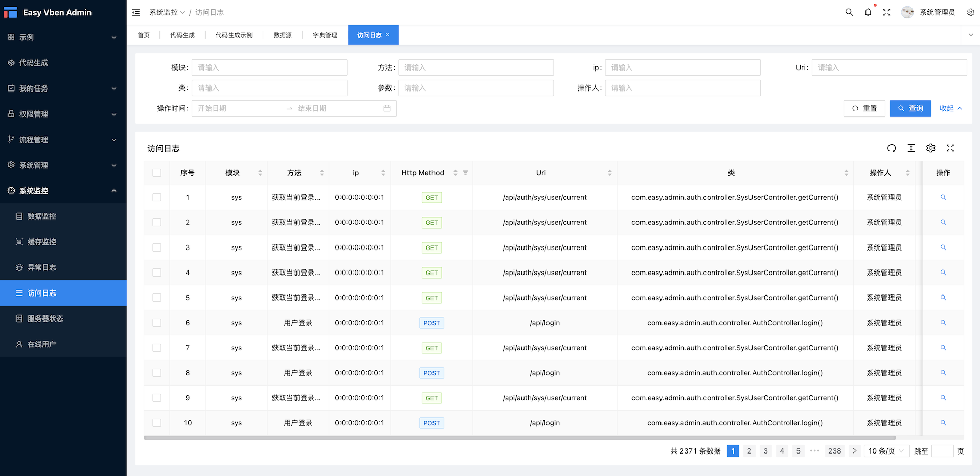Close the 访问日志 tab
The image size is (980, 476).
(388, 35)
